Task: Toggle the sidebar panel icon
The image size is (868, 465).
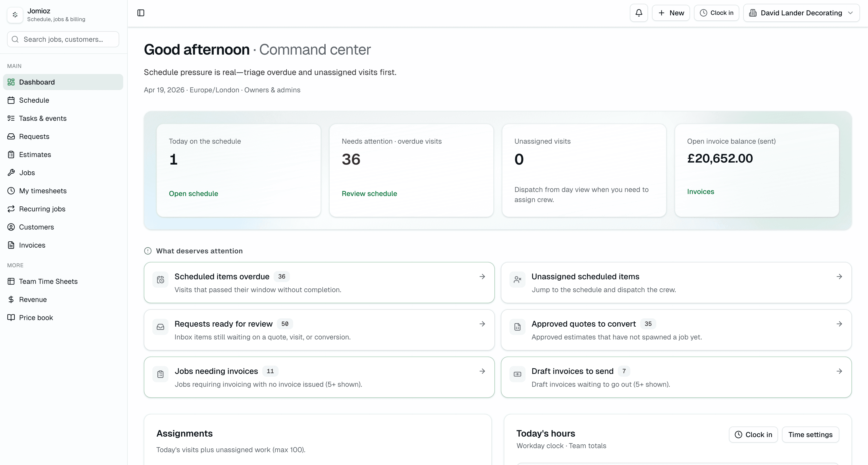Action: coord(141,13)
